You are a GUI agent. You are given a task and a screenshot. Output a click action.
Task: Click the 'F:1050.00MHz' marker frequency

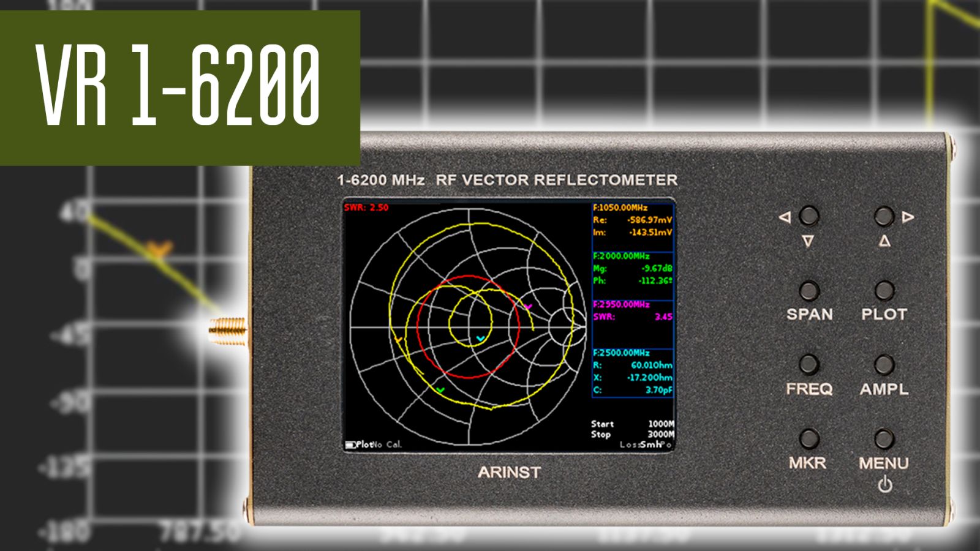tap(620, 208)
